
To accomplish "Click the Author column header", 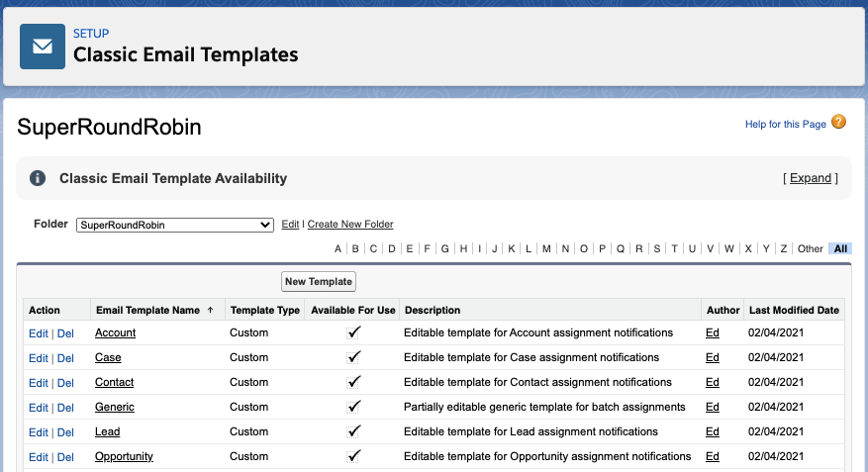I will tap(723, 310).
